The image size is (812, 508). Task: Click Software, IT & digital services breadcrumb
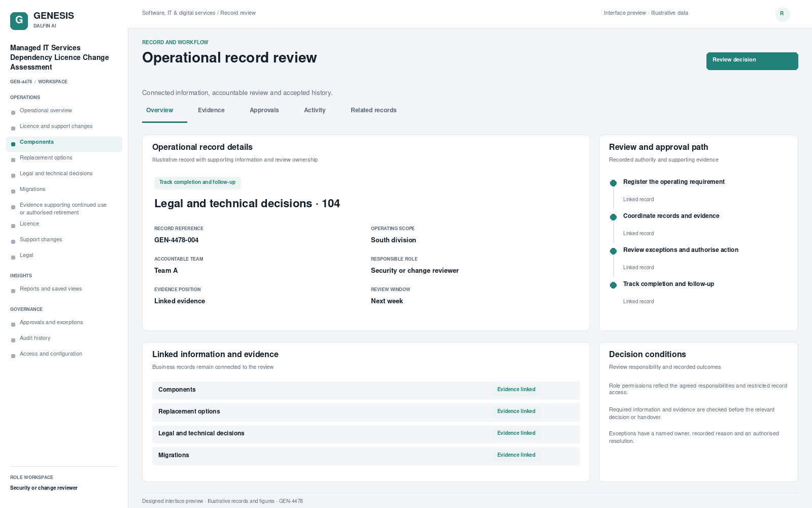pos(179,13)
